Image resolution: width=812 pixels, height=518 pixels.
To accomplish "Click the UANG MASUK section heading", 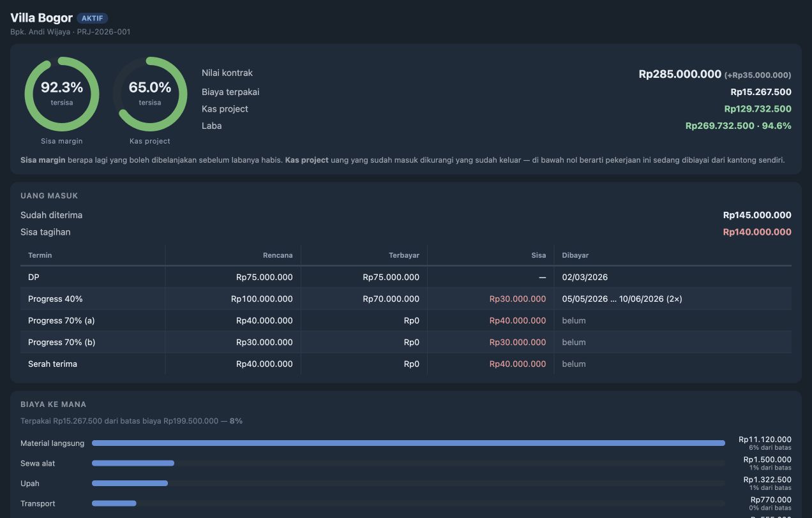I will pyautogui.click(x=49, y=196).
